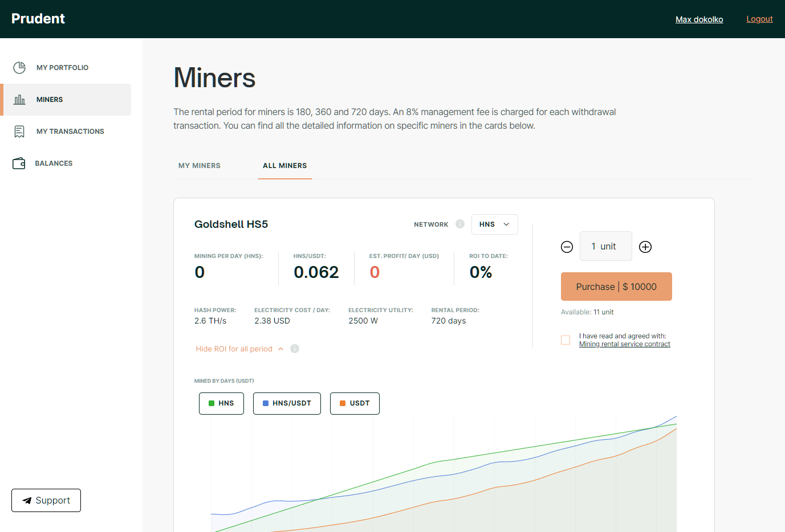Toggle the HNS/USDT chart series

click(x=287, y=403)
